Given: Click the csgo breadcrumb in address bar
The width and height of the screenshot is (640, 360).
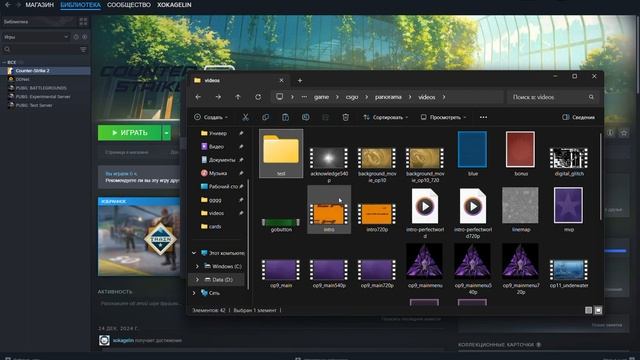Looking at the screenshot, I should [x=352, y=97].
